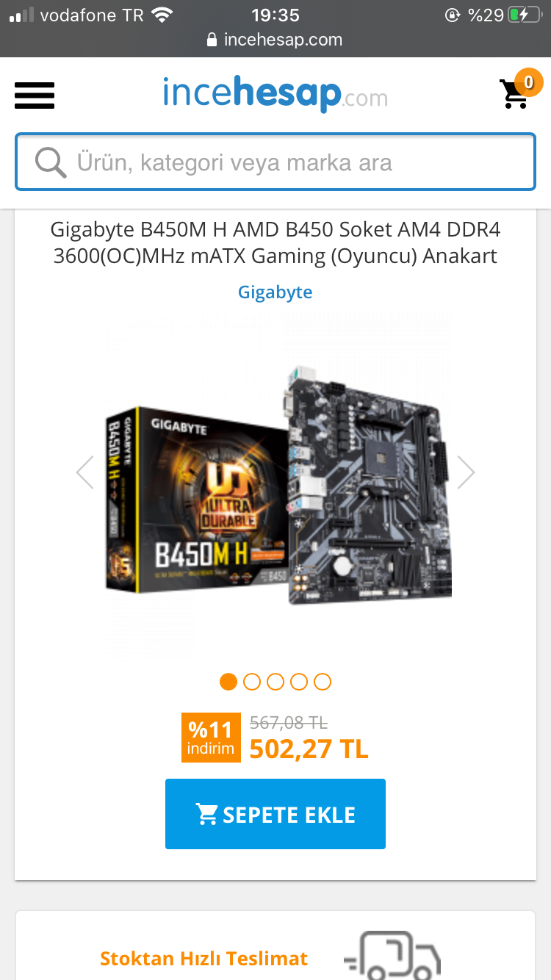Open Stoktan Hızlı Teslimat section
The image size is (551, 980).
click(204, 958)
